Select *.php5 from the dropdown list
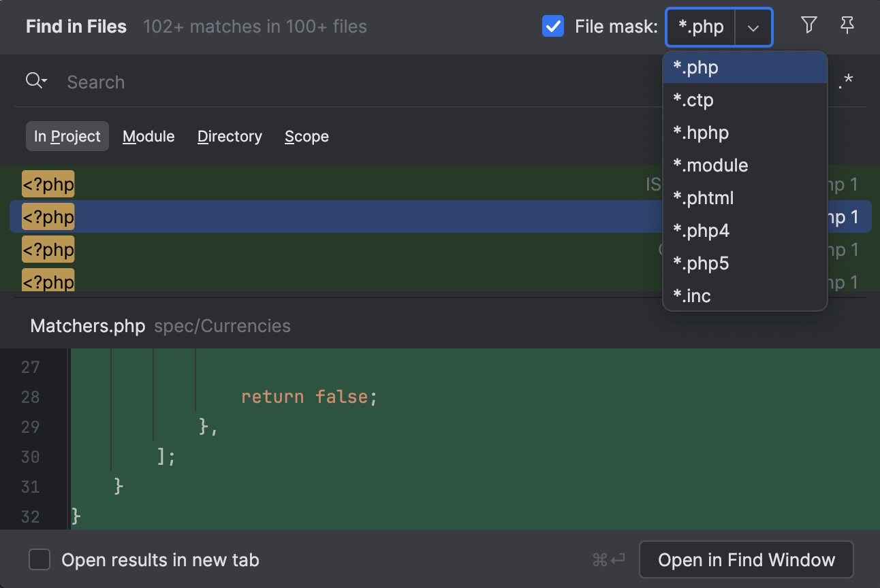 [x=701, y=263]
